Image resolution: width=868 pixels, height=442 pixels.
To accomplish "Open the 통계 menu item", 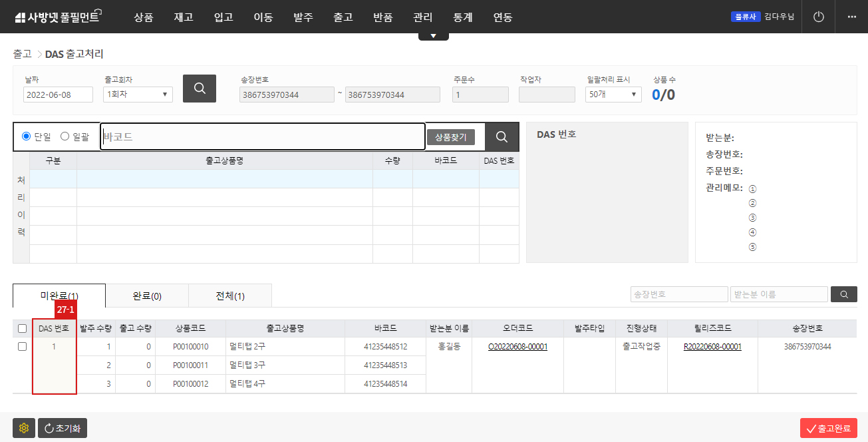I will (462, 17).
